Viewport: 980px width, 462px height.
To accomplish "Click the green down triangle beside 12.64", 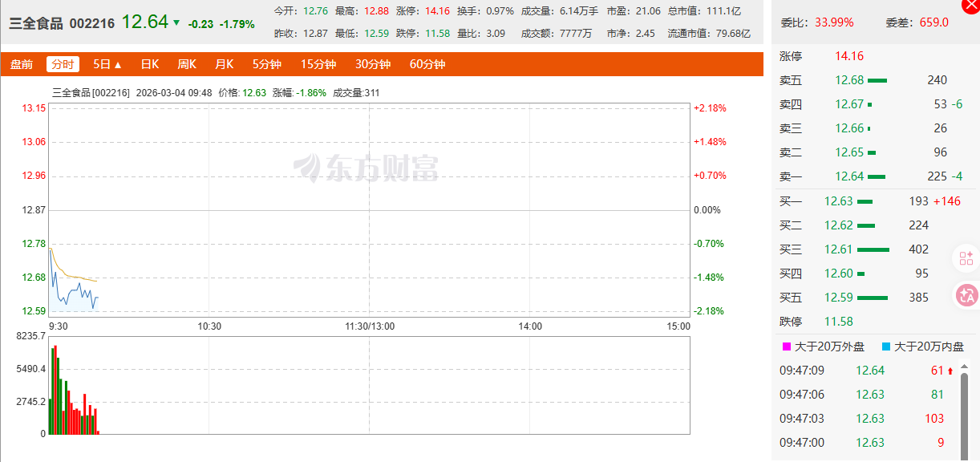I will 176,22.
